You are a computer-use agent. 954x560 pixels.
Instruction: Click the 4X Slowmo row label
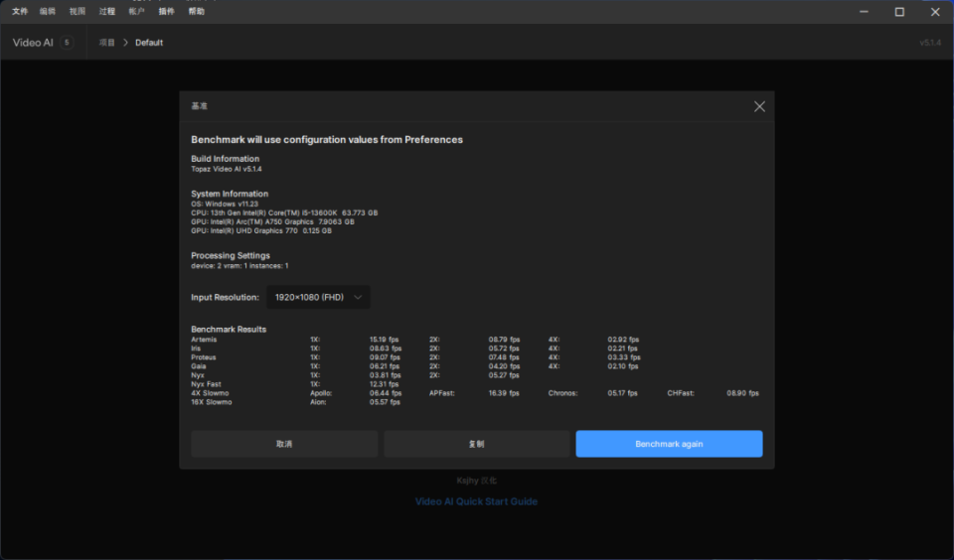(x=210, y=393)
